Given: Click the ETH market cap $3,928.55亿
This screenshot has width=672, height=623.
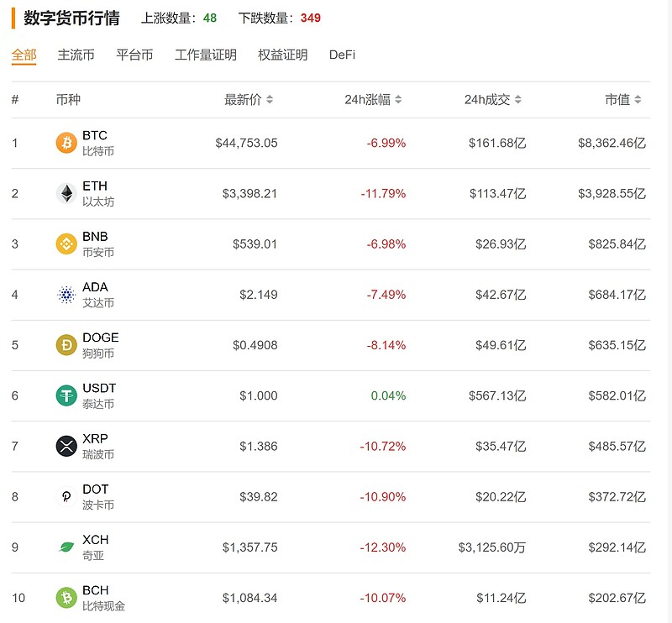Looking at the screenshot, I should tap(612, 194).
